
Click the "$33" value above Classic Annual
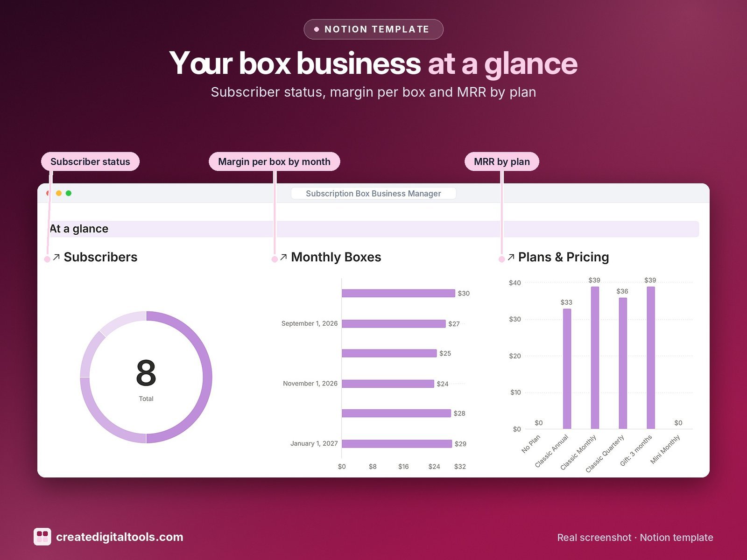(x=566, y=302)
